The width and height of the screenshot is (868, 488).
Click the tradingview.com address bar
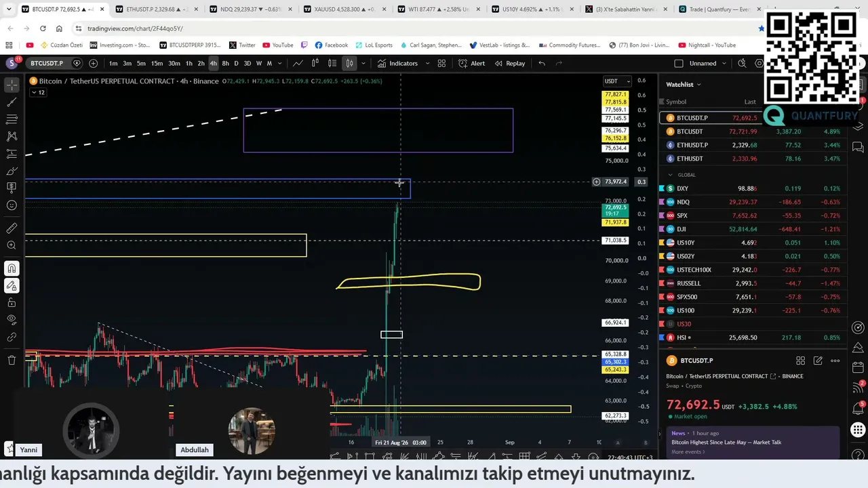[135, 28]
